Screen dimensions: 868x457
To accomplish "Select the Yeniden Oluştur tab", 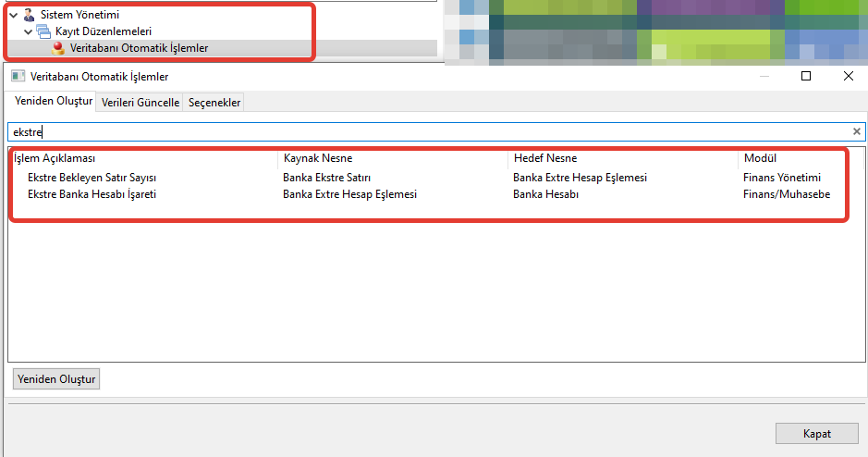I will click(x=54, y=102).
